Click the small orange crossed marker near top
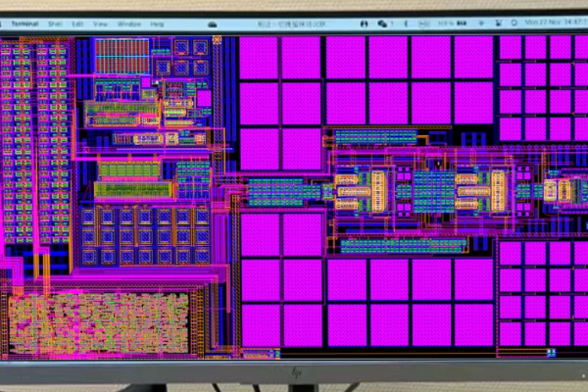The height and width of the screenshot is (392, 588). pos(217,39)
